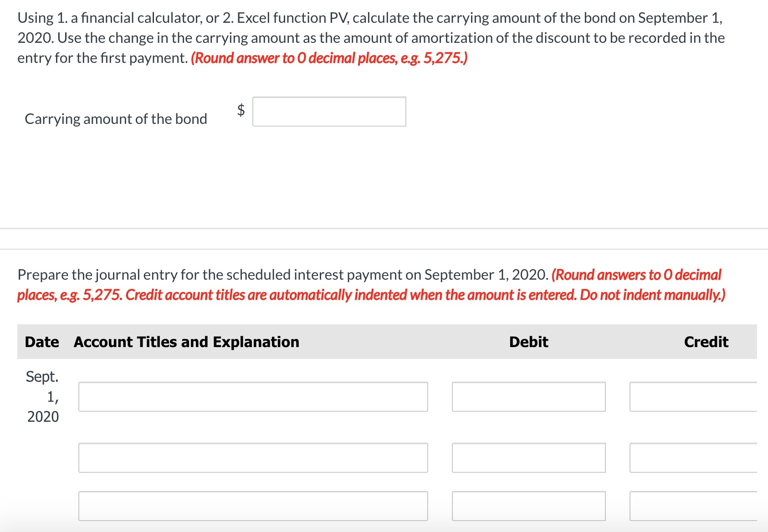Viewport: 768px width, 532px height.
Task: Click the journal entry instruction text
Action: pos(282,274)
